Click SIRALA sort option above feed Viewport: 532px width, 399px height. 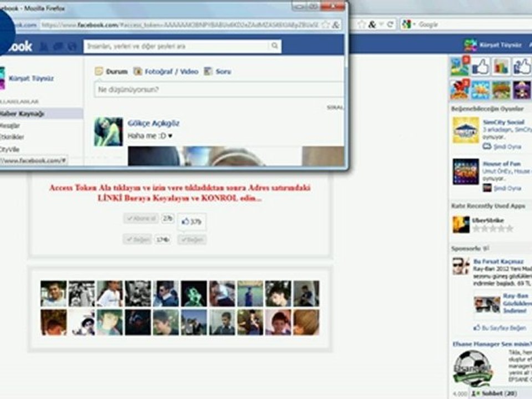click(x=335, y=108)
